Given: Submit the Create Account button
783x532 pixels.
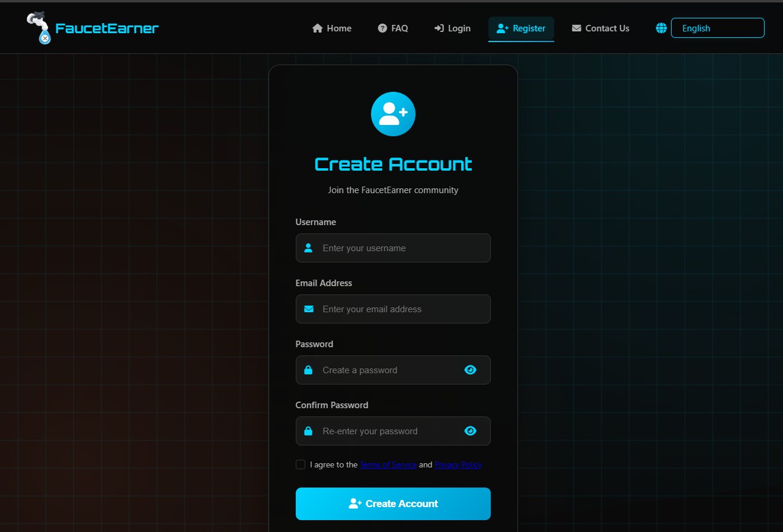Looking at the screenshot, I should point(393,504).
